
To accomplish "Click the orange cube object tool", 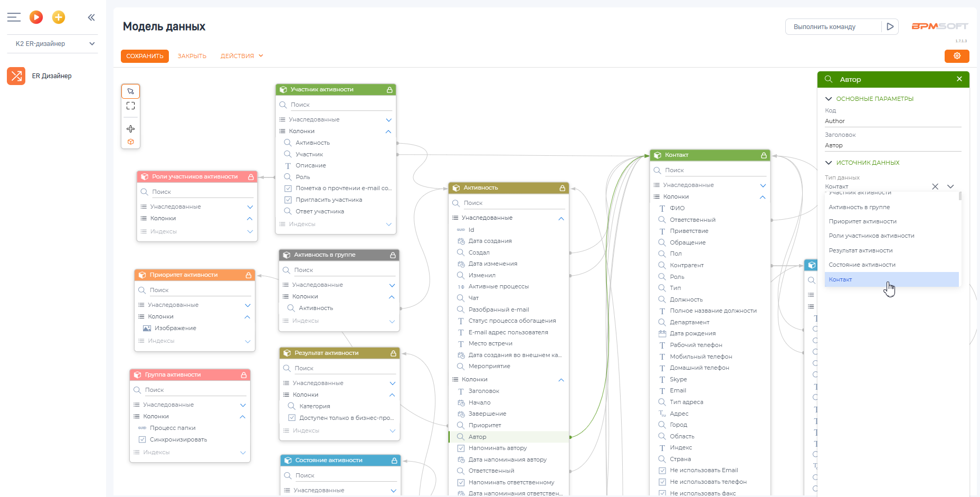I will pos(130,142).
